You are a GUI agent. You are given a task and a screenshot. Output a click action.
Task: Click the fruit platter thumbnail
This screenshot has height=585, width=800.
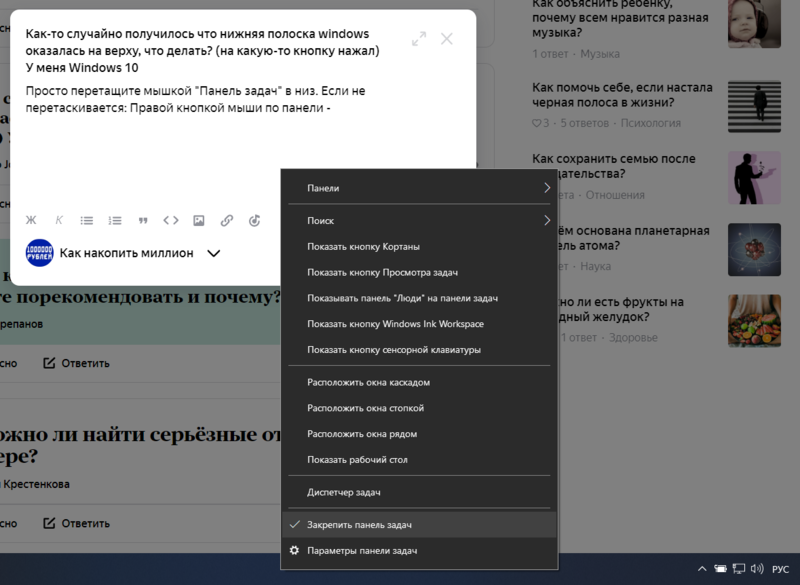click(x=754, y=321)
